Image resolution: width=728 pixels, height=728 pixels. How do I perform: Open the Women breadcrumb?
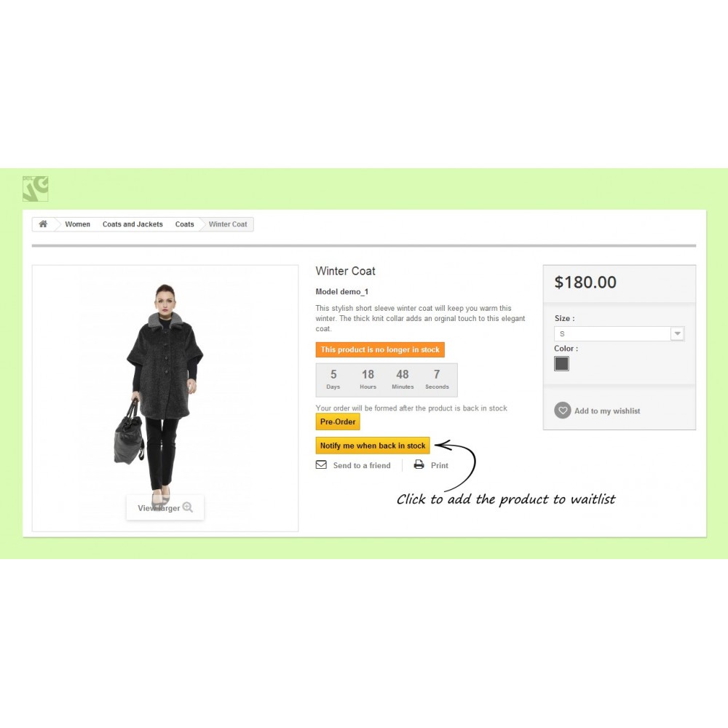(x=78, y=224)
